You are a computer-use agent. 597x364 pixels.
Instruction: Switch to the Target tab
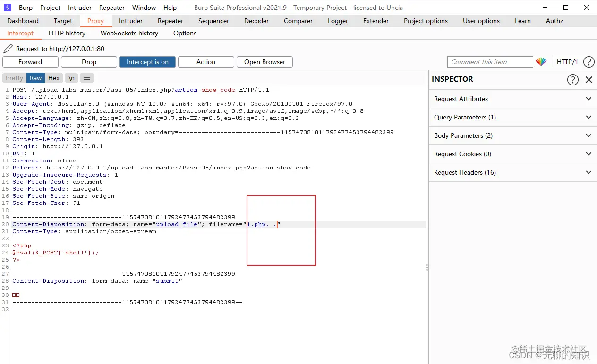click(63, 21)
